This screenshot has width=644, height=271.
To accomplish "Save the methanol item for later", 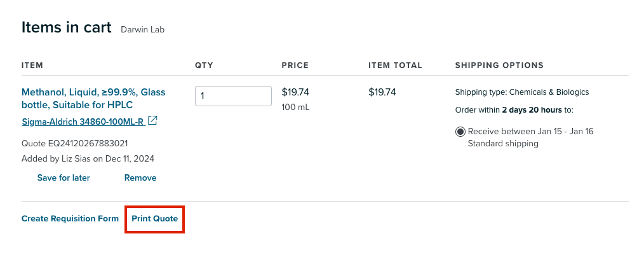I will (x=64, y=177).
